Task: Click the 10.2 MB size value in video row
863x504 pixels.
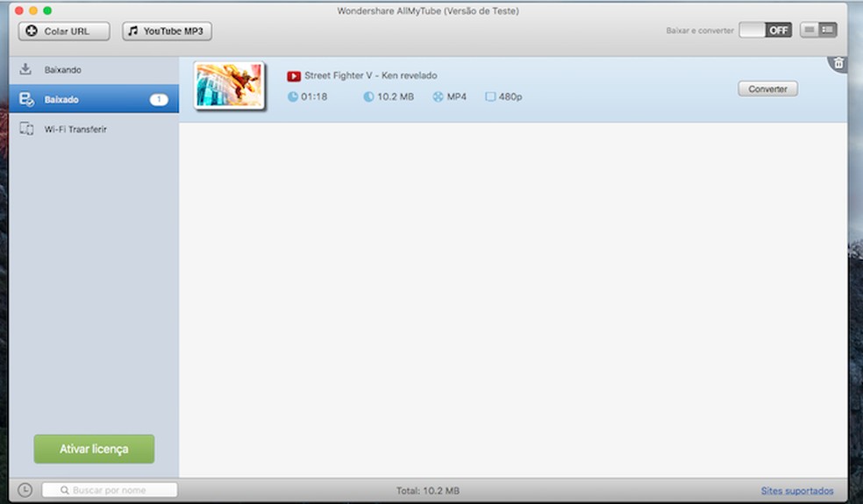Action: point(396,96)
